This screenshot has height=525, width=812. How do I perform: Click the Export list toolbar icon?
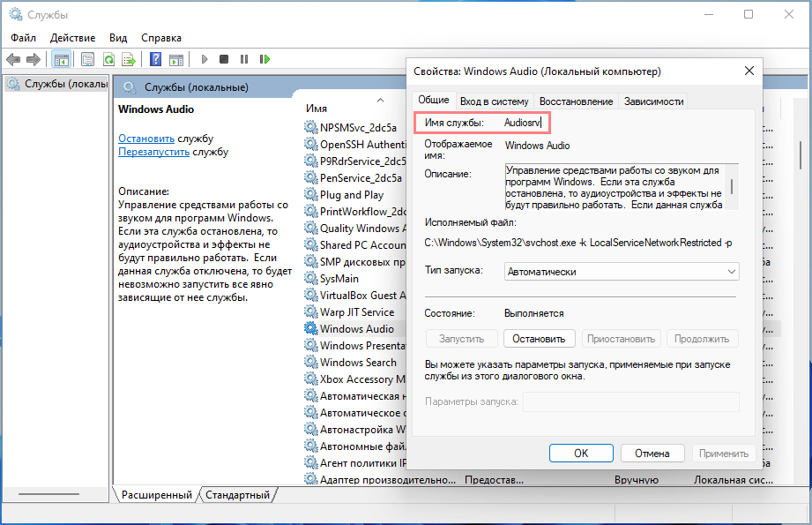pyautogui.click(x=129, y=60)
